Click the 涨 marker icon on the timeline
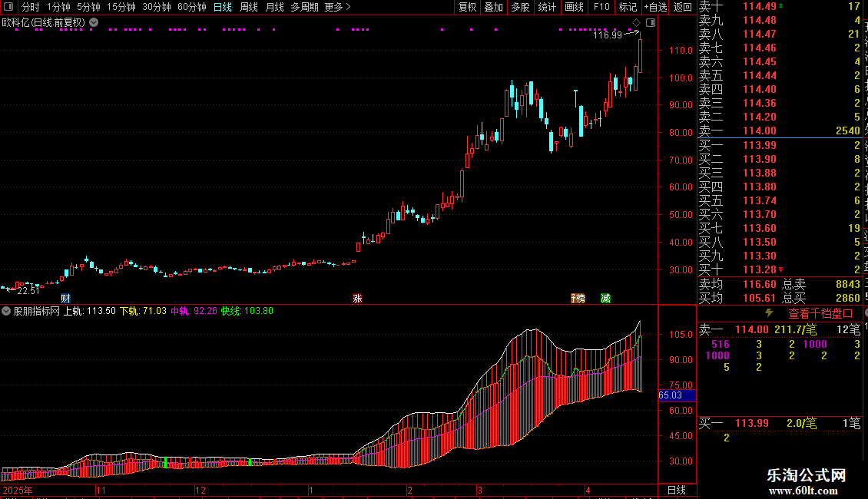 click(358, 298)
